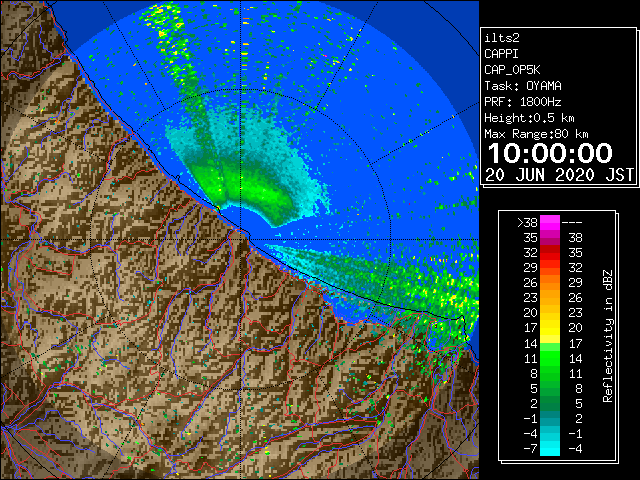
Task: Click the 10:00:00 timestamp text
Action: tap(550, 153)
